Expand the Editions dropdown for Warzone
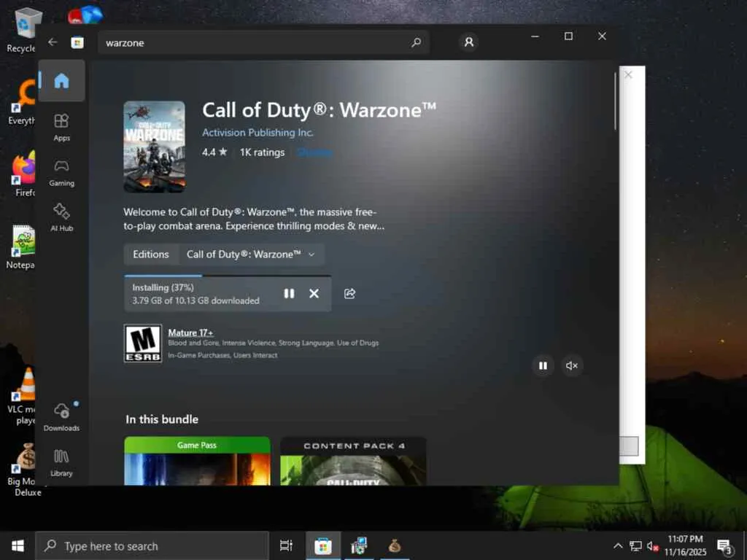 pyautogui.click(x=251, y=254)
